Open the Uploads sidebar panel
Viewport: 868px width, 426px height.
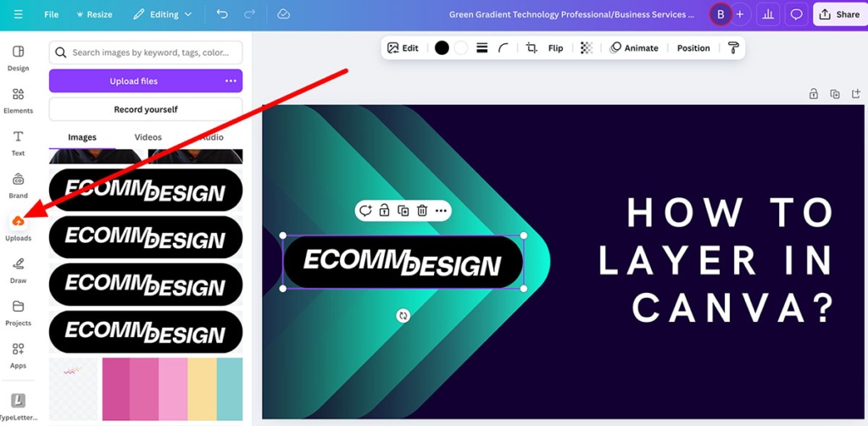click(x=19, y=228)
